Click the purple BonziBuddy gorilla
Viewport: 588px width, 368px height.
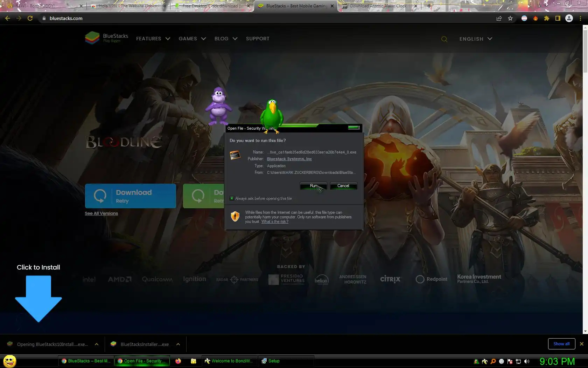point(218,106)
